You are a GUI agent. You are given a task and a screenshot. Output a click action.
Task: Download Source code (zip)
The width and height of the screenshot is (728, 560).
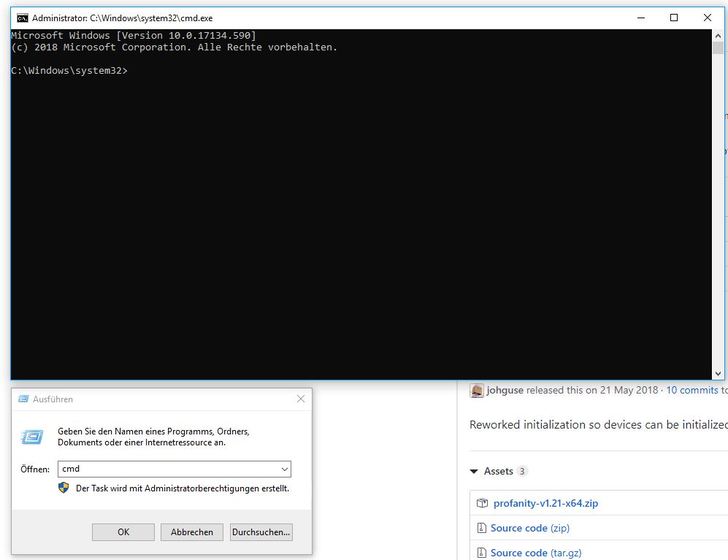[x=530, y=528]
